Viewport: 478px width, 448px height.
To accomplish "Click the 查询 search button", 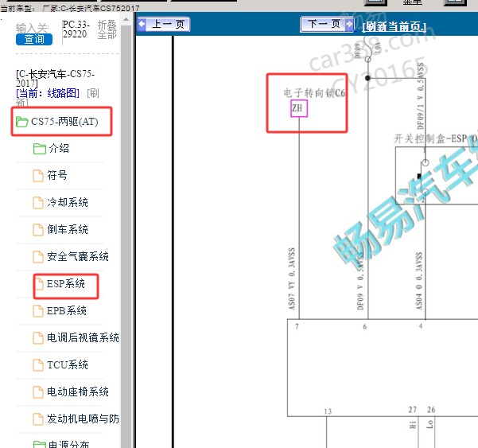I will coord(34,39).
